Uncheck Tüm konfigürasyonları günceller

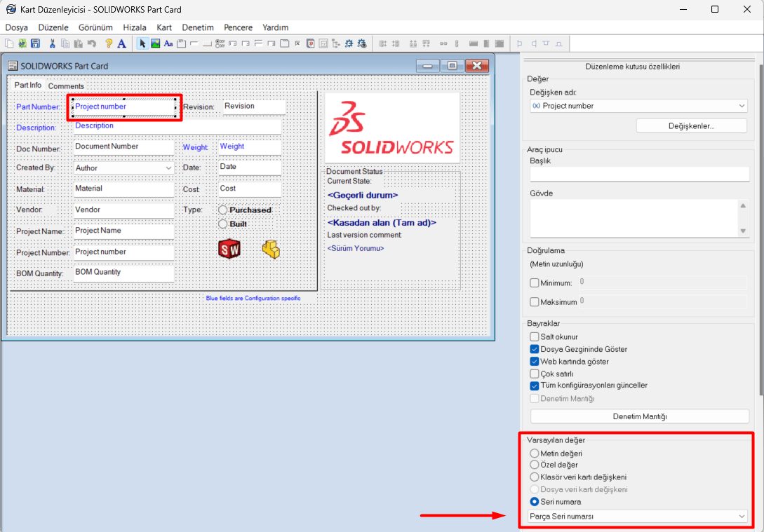pos(535,386)
